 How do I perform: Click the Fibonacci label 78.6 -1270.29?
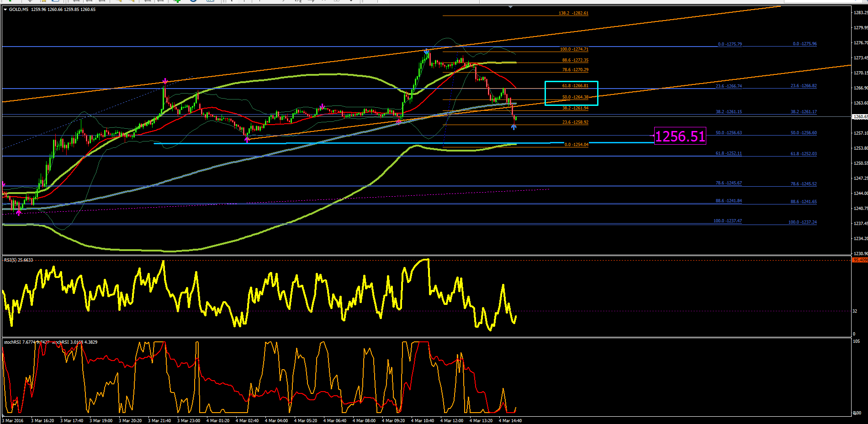[575, 70]
